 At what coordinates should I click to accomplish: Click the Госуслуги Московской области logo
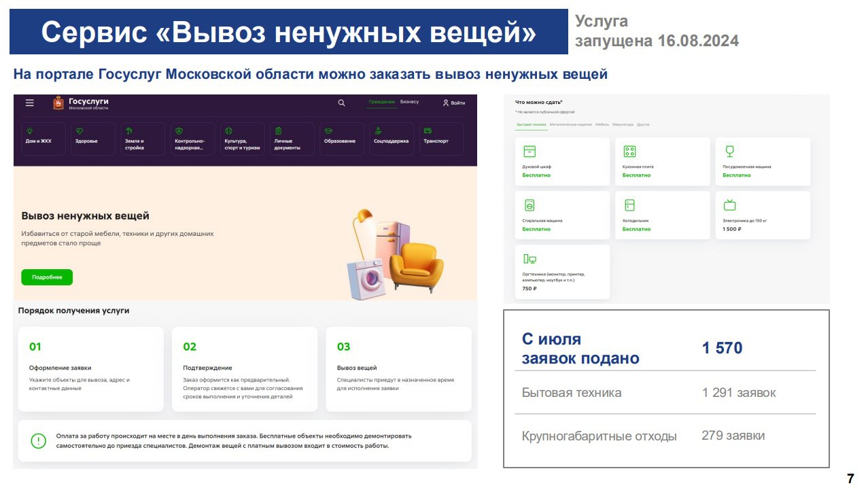[81, 103]
